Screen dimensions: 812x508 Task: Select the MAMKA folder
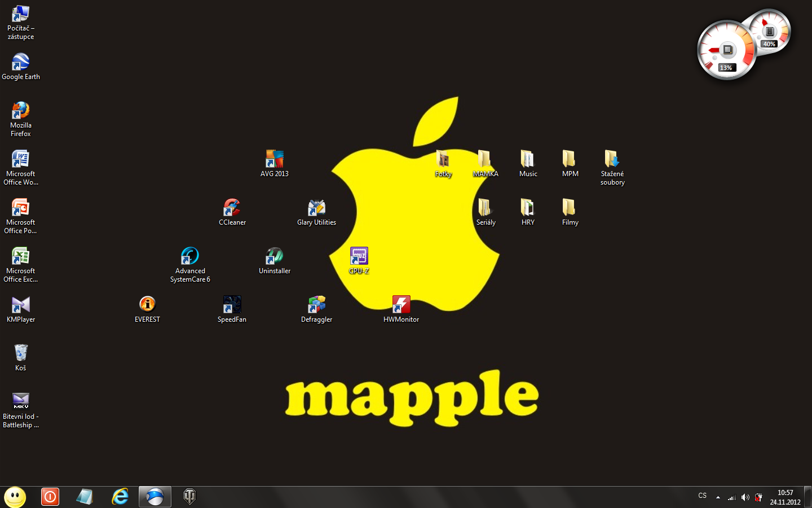pos(486,164)
